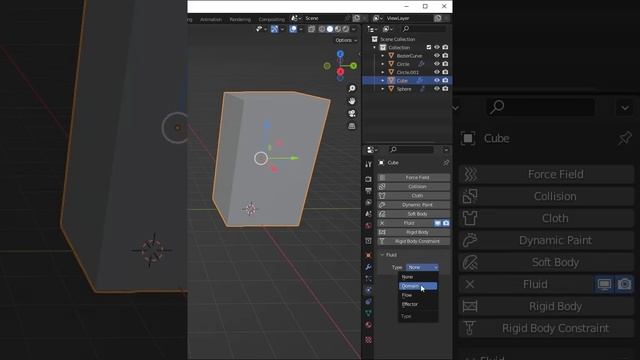640x360 pixels.
Task: Switch to the Animation workspace tab
Action: [x=211, y=19]
